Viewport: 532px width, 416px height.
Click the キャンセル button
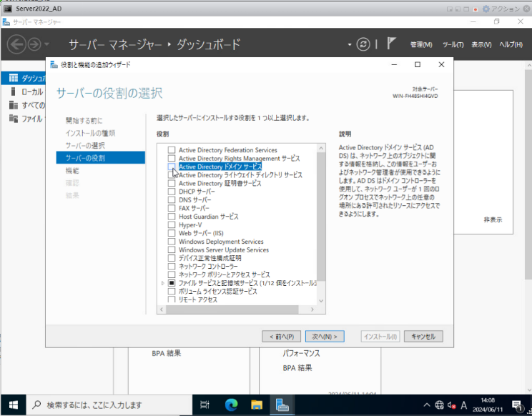423,337
